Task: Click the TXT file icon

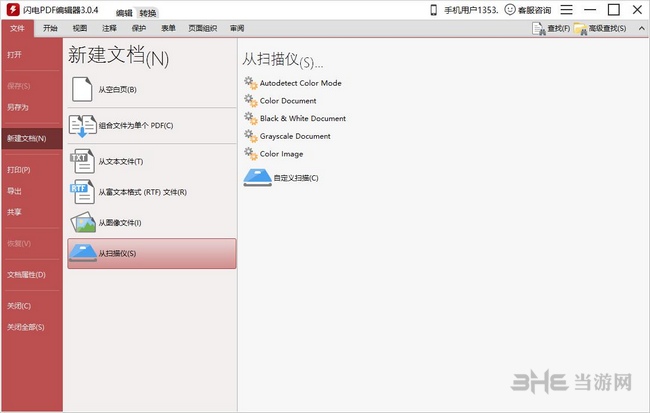Action: click(82, 161)
